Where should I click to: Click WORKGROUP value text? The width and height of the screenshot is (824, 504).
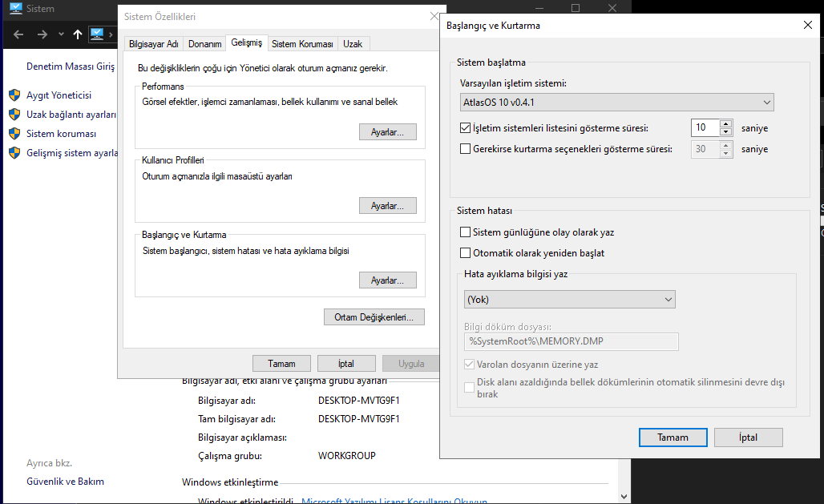347,456
